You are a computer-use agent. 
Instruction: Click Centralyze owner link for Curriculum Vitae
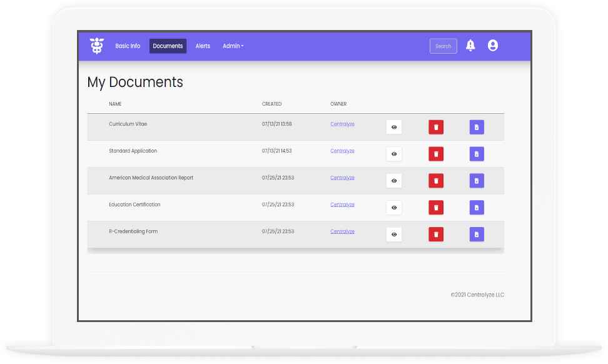point(342,124)
